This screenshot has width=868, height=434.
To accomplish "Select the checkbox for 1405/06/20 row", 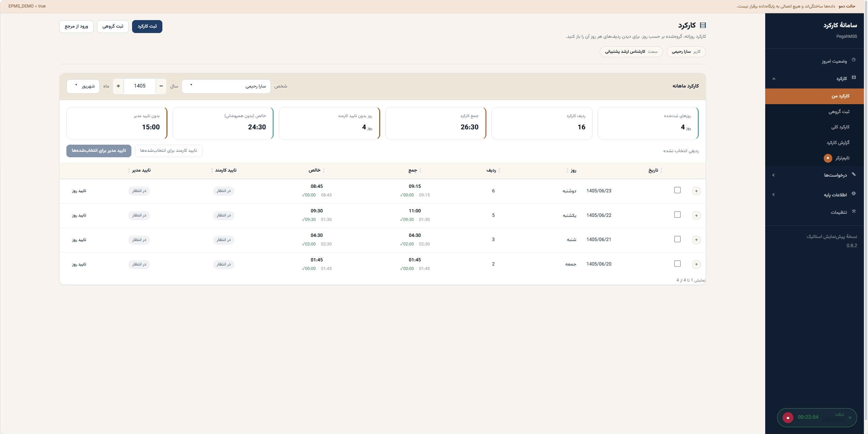I will click(x=677, y=264).
